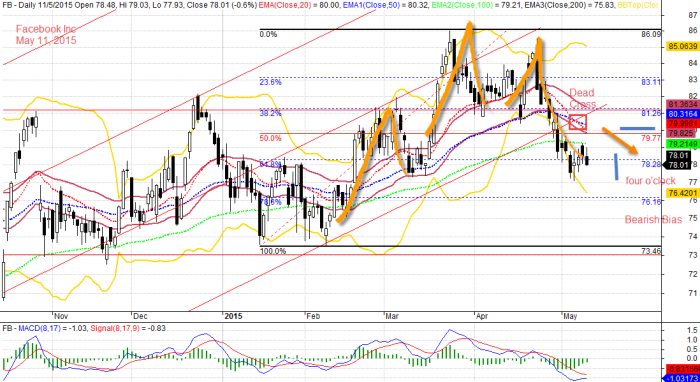The height and width of the screenshot is (382, 700).
Task: Select the 76.16 Fibonacci price value
Action: [x=651, y=202]
